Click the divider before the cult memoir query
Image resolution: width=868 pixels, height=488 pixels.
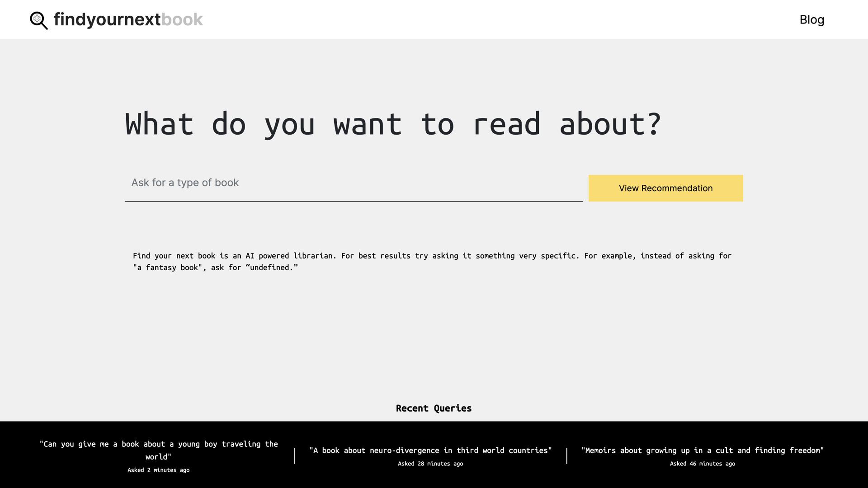click(567, 456)
